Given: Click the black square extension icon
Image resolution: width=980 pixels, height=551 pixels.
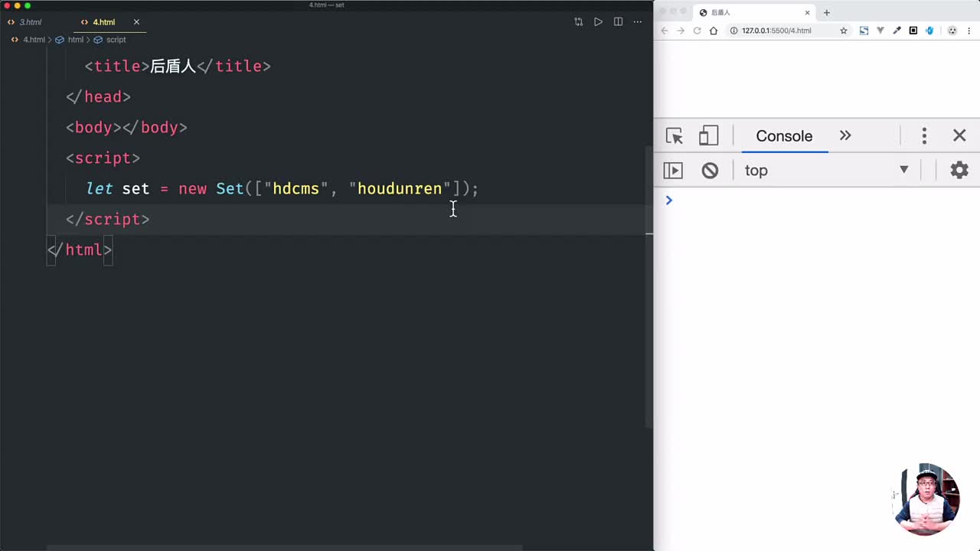Looking at the screenshot, I should click(x=913, y=31).
